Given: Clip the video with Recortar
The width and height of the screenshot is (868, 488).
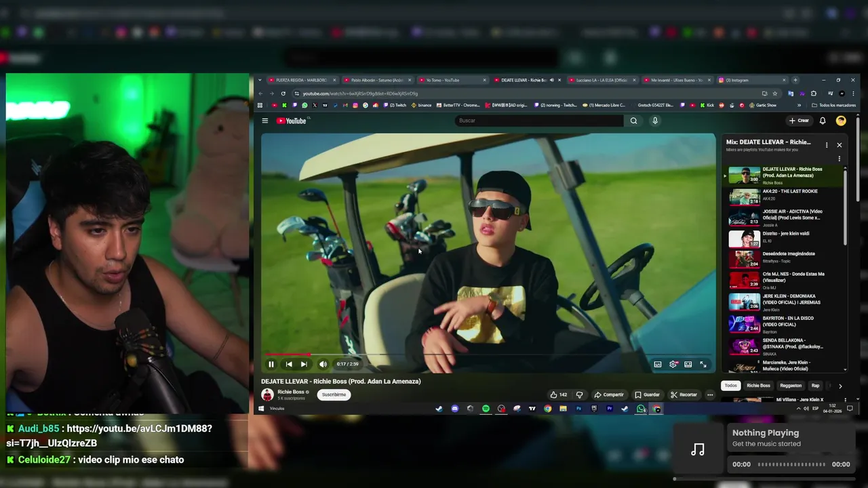Looking at the screenshot, I should (684, 394).
